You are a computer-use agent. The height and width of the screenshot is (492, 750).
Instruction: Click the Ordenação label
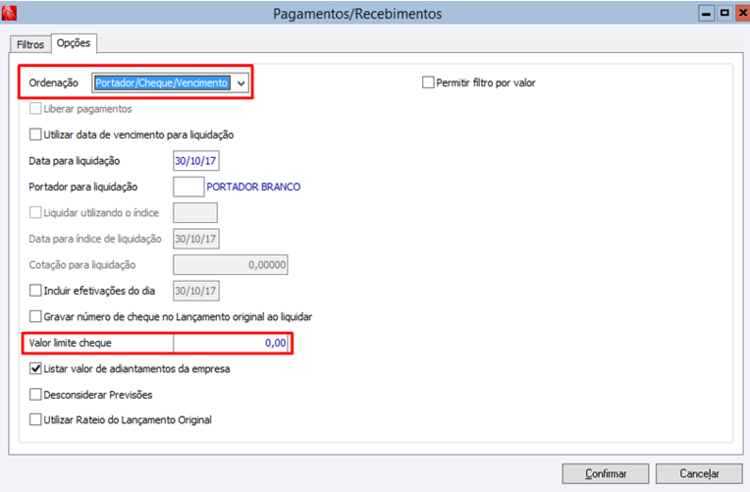[54, 83]
